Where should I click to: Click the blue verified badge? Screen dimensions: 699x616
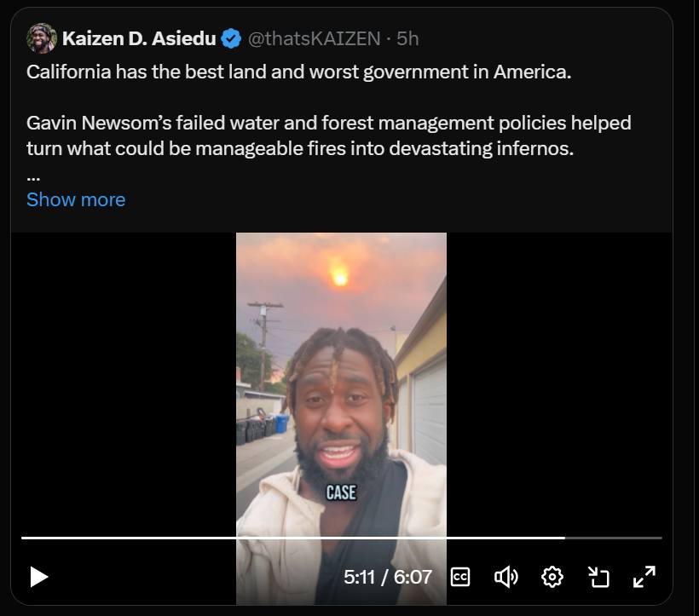230,38
